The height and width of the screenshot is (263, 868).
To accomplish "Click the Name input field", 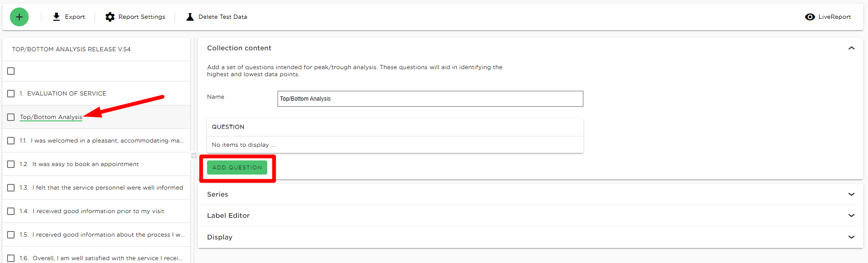I will point(430,99).
